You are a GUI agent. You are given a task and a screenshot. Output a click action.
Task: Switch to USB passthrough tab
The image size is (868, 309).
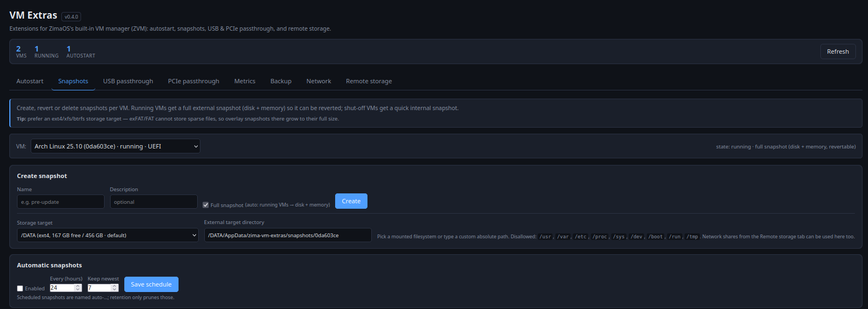128,81
